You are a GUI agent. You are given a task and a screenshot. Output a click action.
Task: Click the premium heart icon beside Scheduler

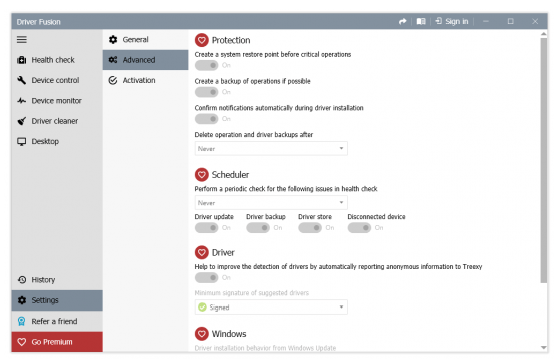[x=201, y=174]
